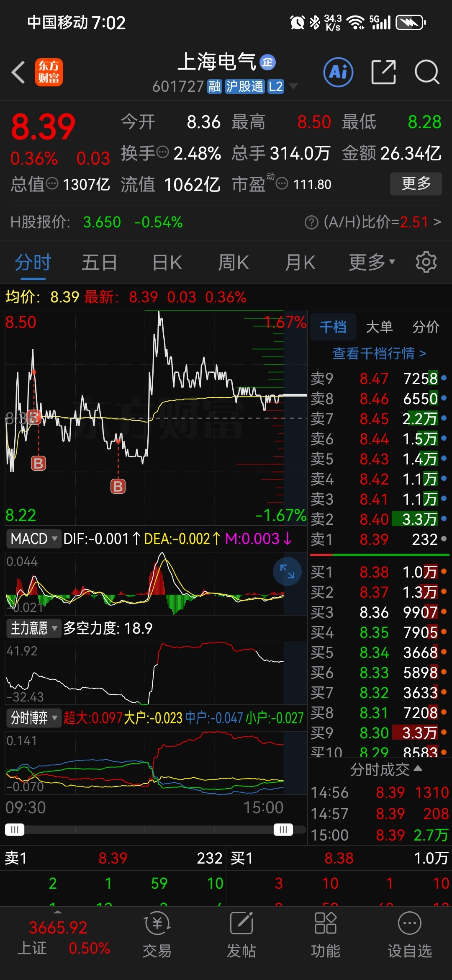
Task: Tap the battery charging status icon
Action: (x=411, y=22)
